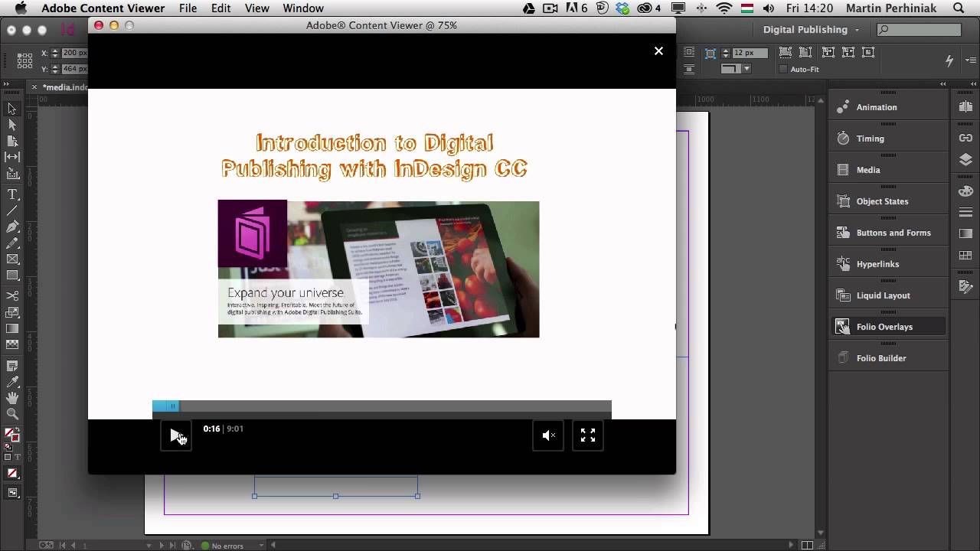980x551 pixels.
Task: Open the Buttons and Forms panel
Action: pyautogui.click(x=890, y=233)
